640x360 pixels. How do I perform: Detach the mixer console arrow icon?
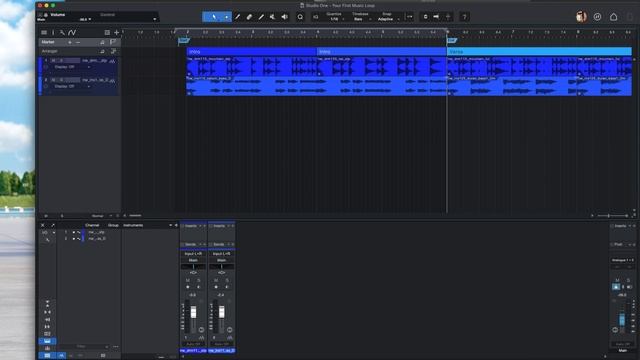pos(53,225)
